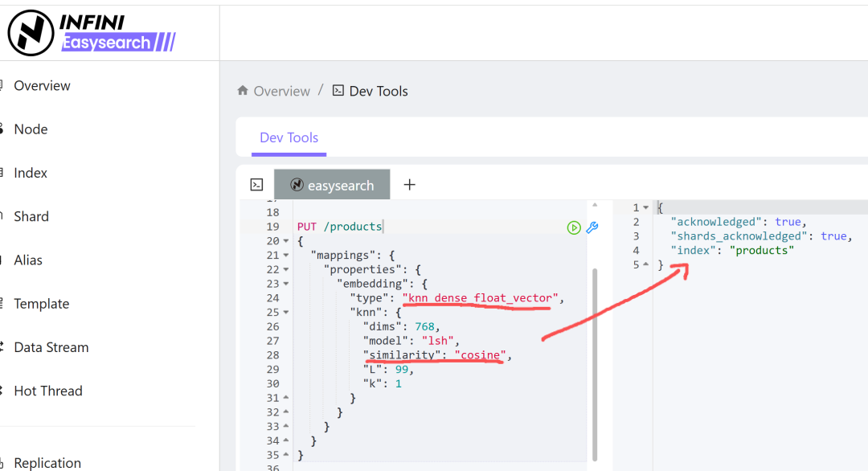This screenshot has width=868, height=471.
Task: Open Overview in the sidebar
Action: [42, 86]
